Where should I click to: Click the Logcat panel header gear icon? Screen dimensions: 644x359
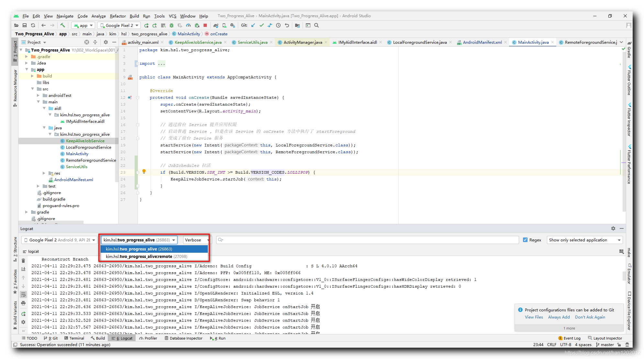coord(613,228)
